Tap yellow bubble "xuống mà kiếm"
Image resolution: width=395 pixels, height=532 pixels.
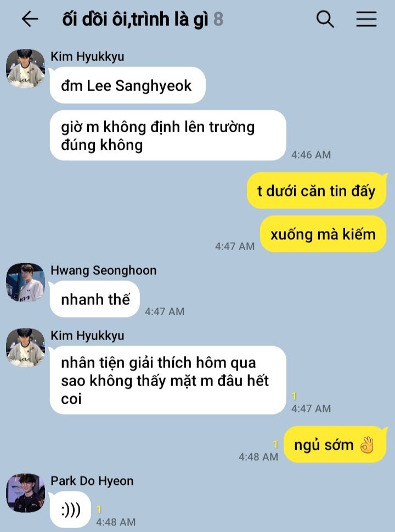pyautogui.click(x=323, y=234)
